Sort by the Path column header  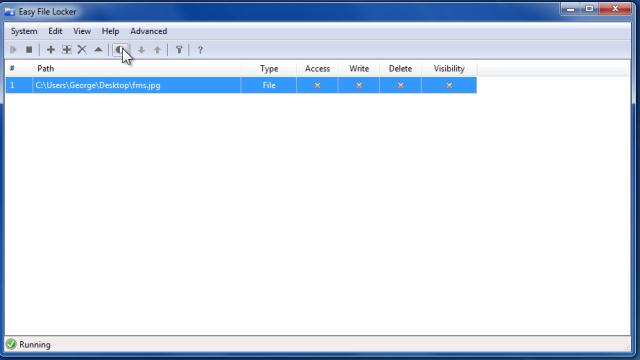[x=136, y=69]
